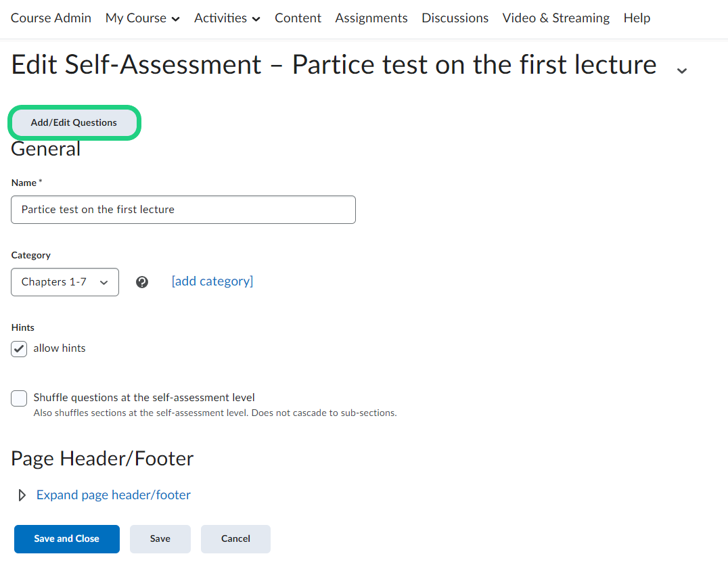This screenshot has height=575, width=728.
Task: Click the Save and Close button
Action: tap(67, 539)
